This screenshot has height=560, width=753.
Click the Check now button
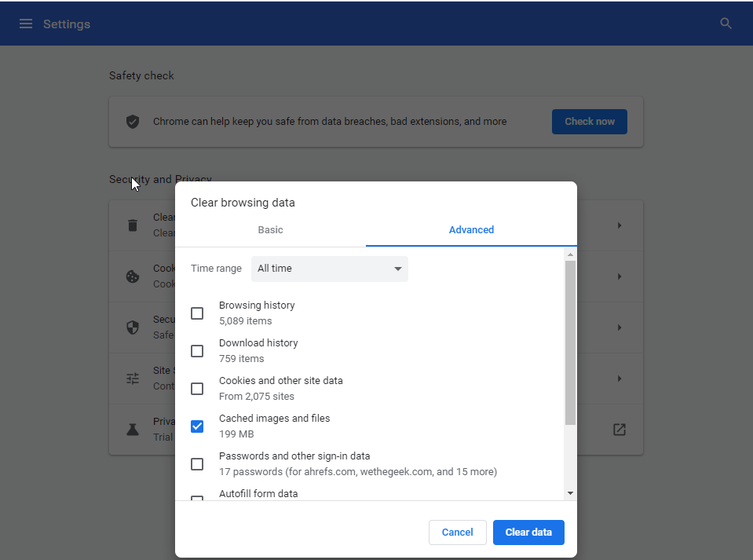pos(589,121)
